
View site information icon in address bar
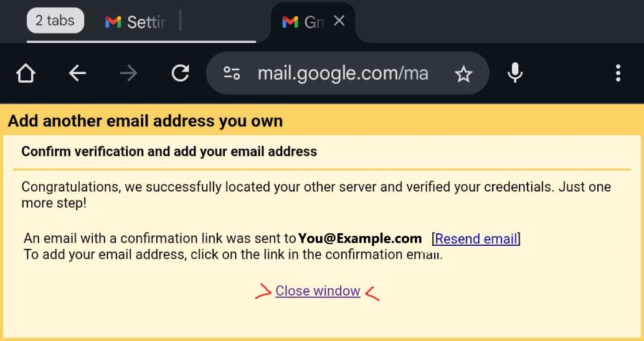click(x=232, y=74)
